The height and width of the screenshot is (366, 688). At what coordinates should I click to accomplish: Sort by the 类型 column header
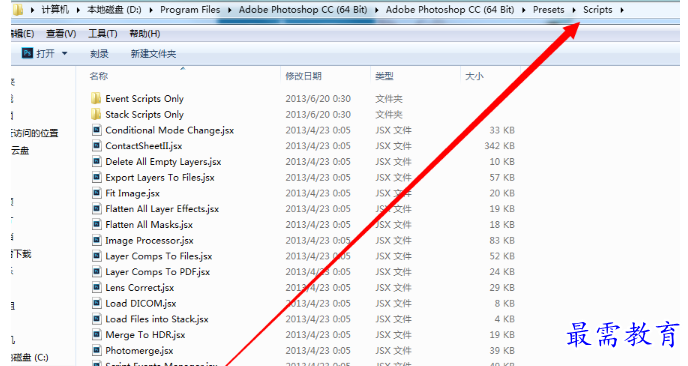pos(384,76)
